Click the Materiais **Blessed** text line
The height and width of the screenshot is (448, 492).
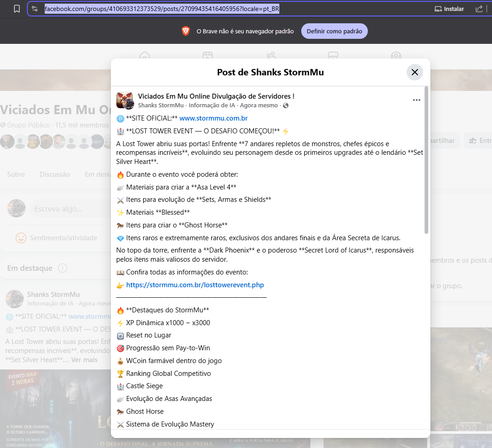click(158, 212)
